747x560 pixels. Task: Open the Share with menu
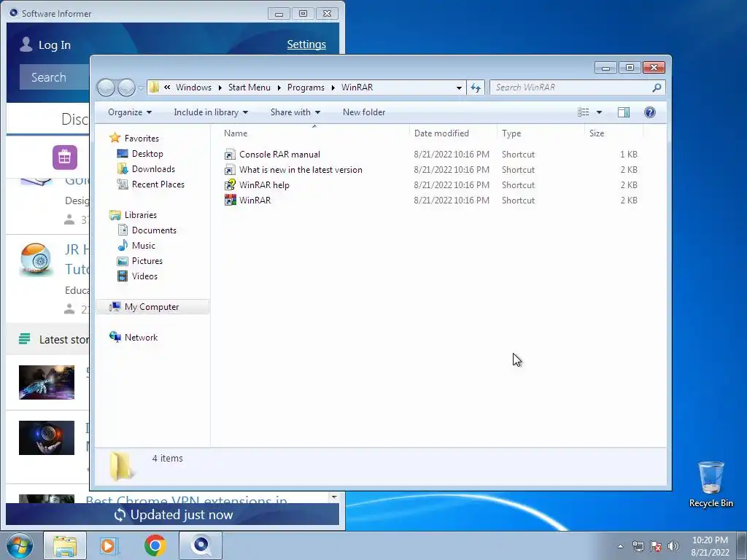pos(295,112)
